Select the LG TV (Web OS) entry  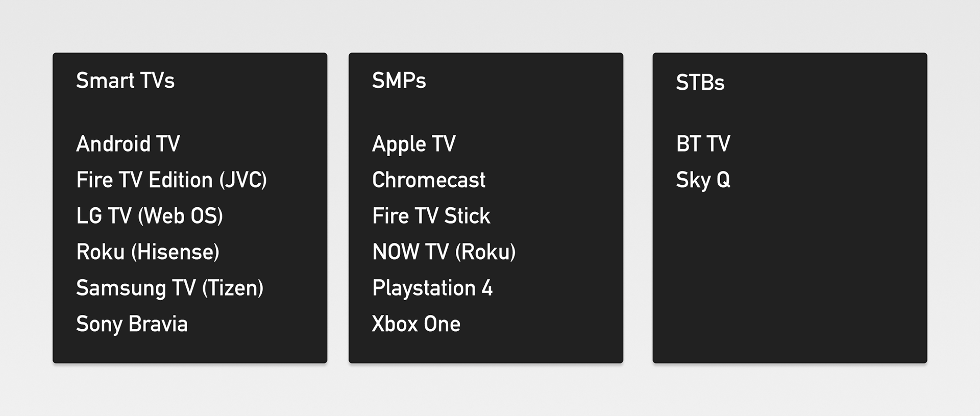(150, 216)
